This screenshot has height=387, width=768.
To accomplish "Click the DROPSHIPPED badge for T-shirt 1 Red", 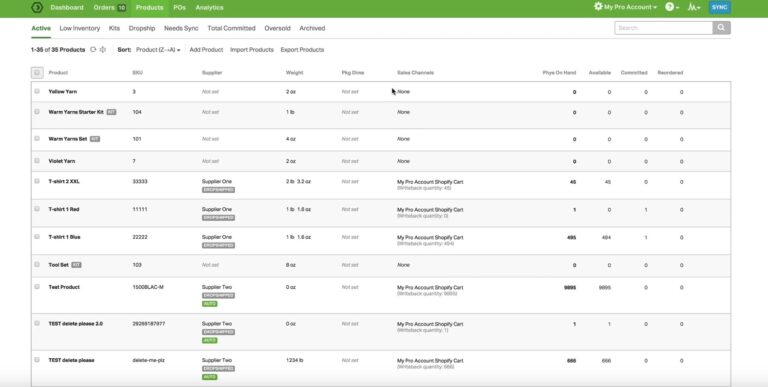I will click(218, 218).
